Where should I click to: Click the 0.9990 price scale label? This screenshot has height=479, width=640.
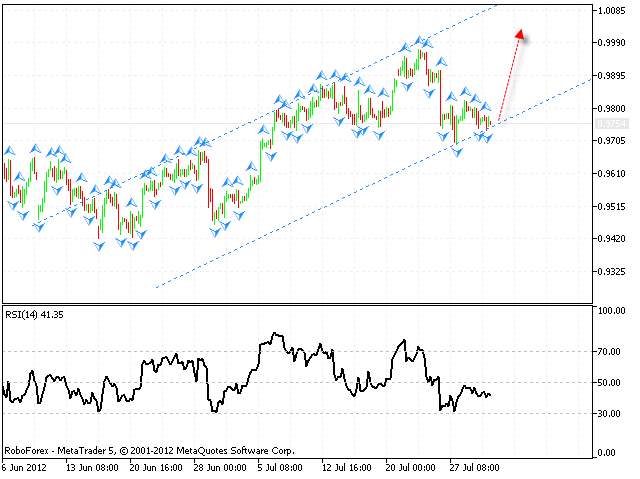pos(611,43)
